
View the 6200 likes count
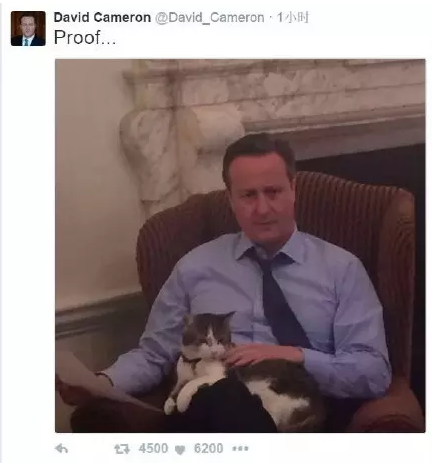pyautogui.click(x=208, y=448)
